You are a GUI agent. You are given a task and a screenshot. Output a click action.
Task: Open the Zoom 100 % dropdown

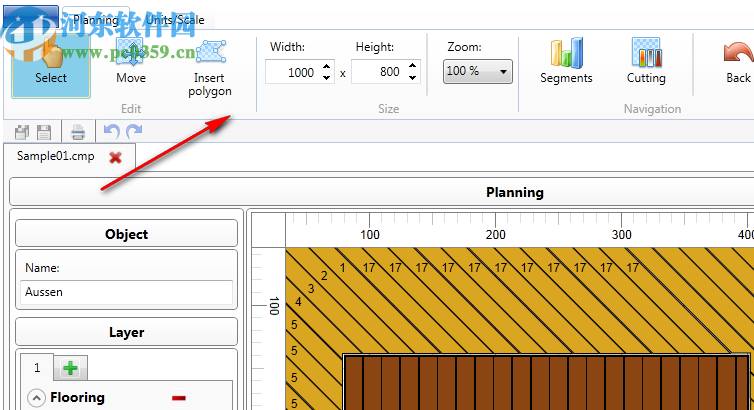478,72
